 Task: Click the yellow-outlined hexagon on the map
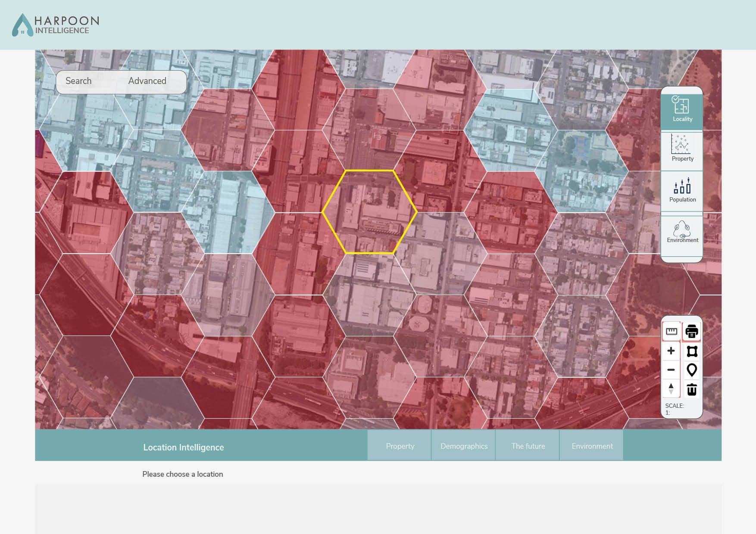tap(369, 212)
